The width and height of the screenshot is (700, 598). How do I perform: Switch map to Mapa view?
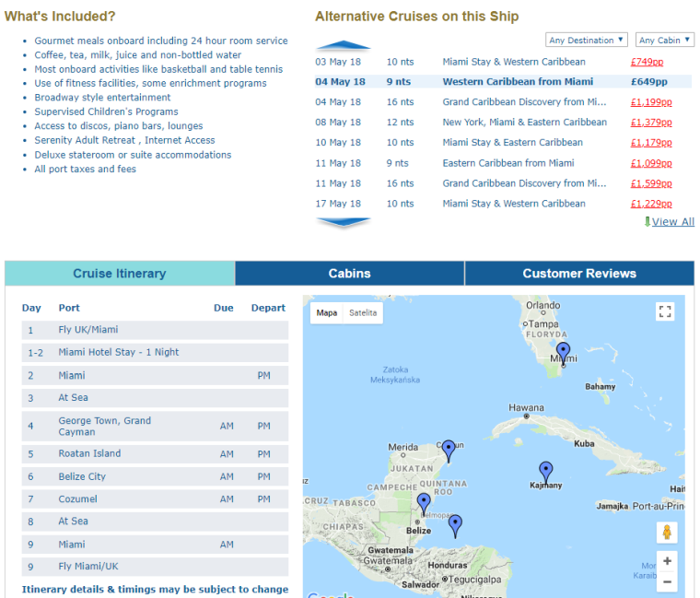click(x=326, y=313)
